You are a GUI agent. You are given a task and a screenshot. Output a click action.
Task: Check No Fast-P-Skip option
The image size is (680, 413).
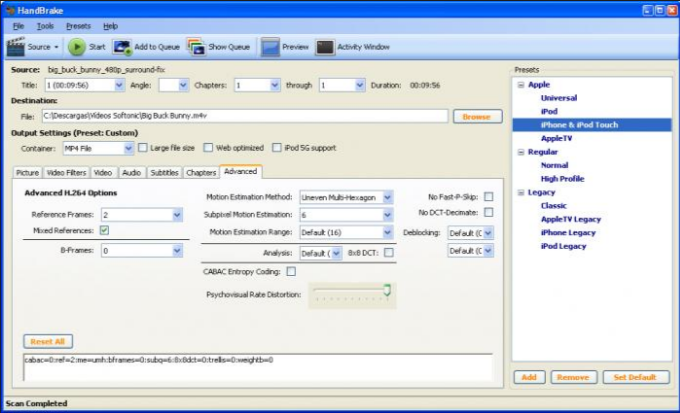coord(488,197)
